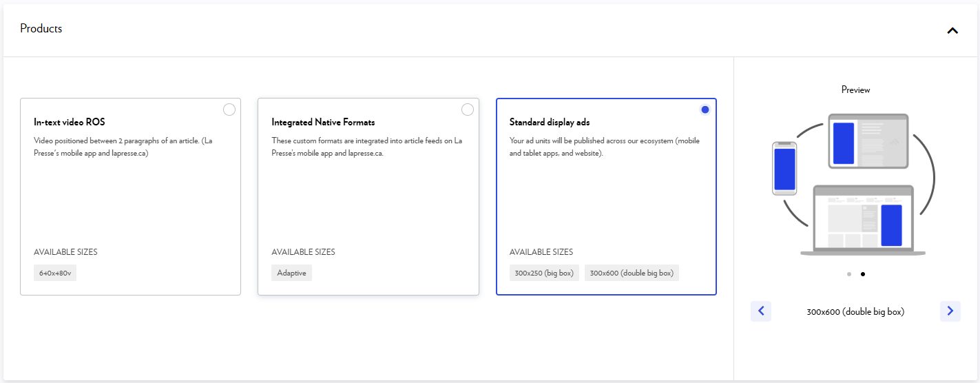Click AVAILABLE SIZES in Standard display ads card

[x=541, y=252]
